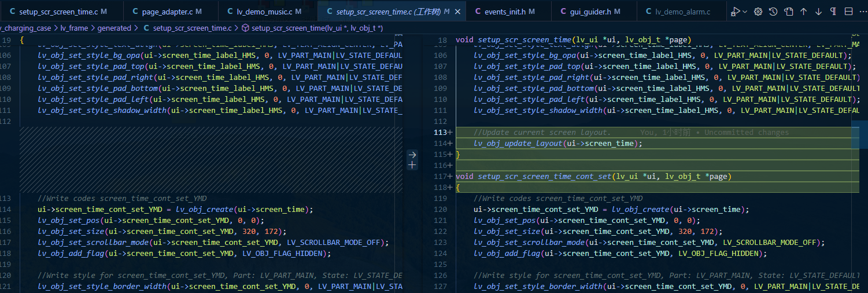This screenshot has width=868, height=293.
Task: Click the C icon on the events_init.h tab
Action: 478,12
